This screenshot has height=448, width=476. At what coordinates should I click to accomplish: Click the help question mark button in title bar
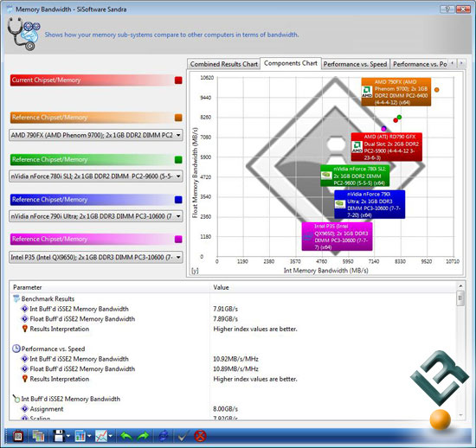[447, 9]
